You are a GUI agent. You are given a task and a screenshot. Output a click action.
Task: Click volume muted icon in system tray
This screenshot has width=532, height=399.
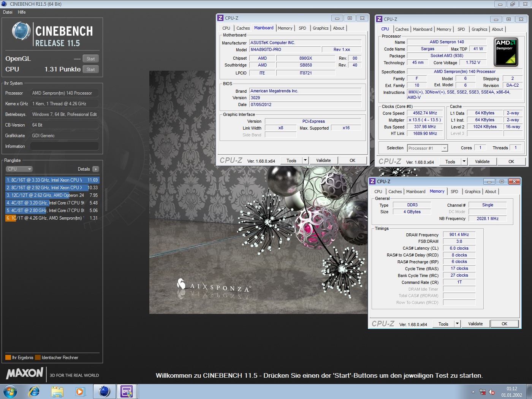(492, 392)
